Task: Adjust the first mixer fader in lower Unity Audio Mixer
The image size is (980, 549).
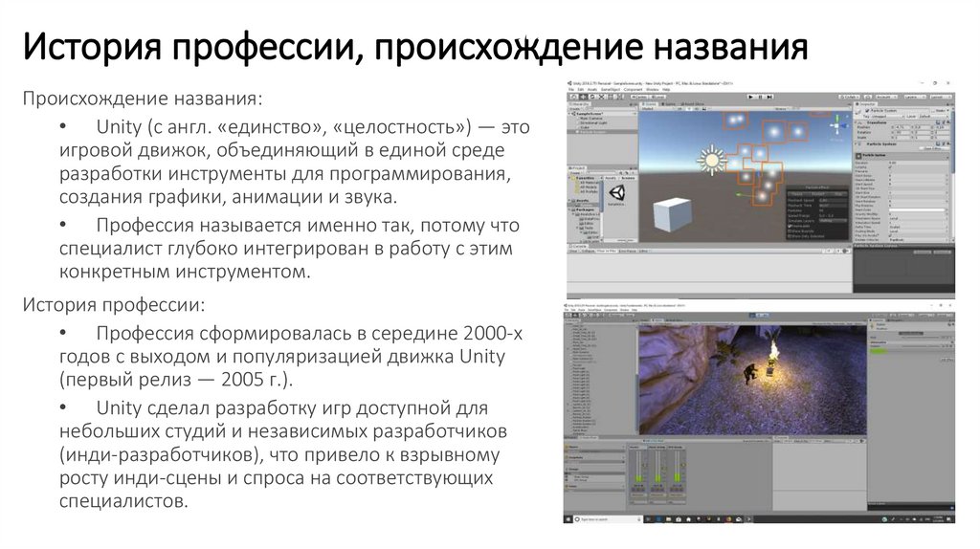Action: tap(645, 465)
